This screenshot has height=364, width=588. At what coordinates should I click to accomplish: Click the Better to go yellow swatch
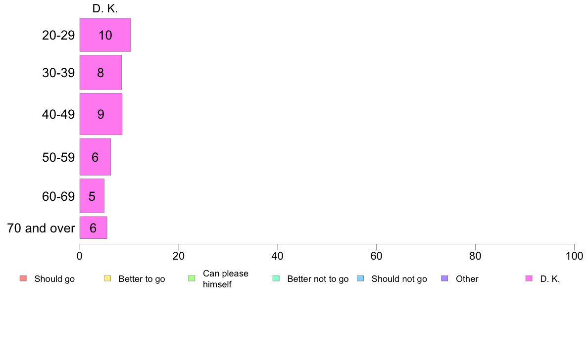(x=107, y=278)
